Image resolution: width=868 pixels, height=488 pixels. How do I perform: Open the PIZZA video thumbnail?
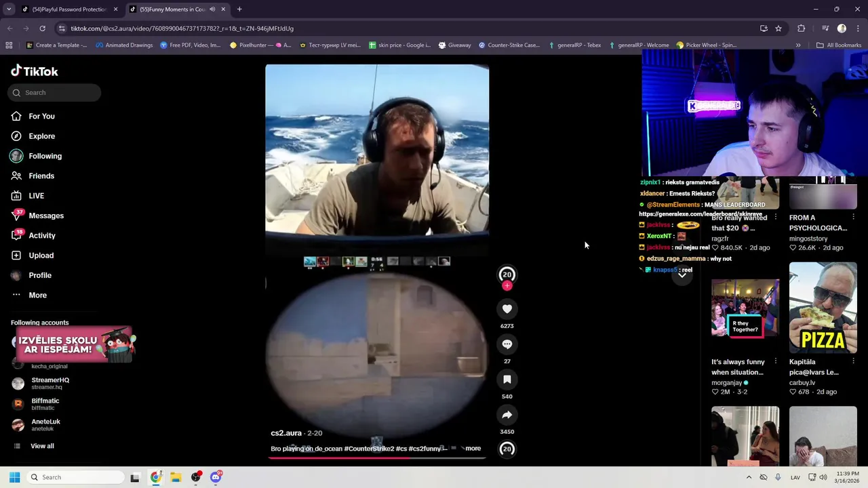[x=823, y=308]
